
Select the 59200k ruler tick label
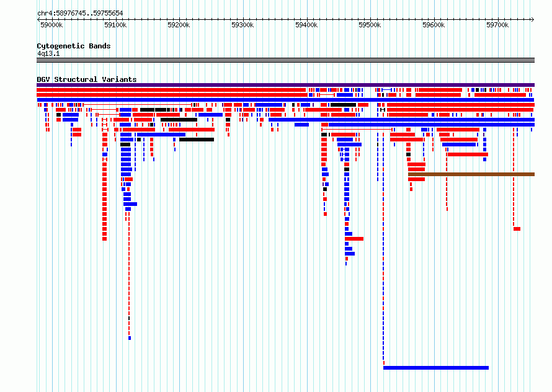coord(179,25)
